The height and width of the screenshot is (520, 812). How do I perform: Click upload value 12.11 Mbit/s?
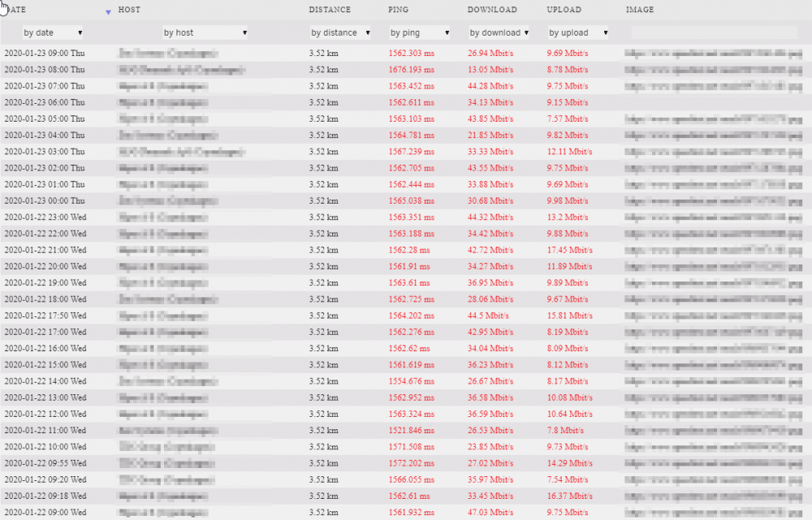tap(570, 152)
